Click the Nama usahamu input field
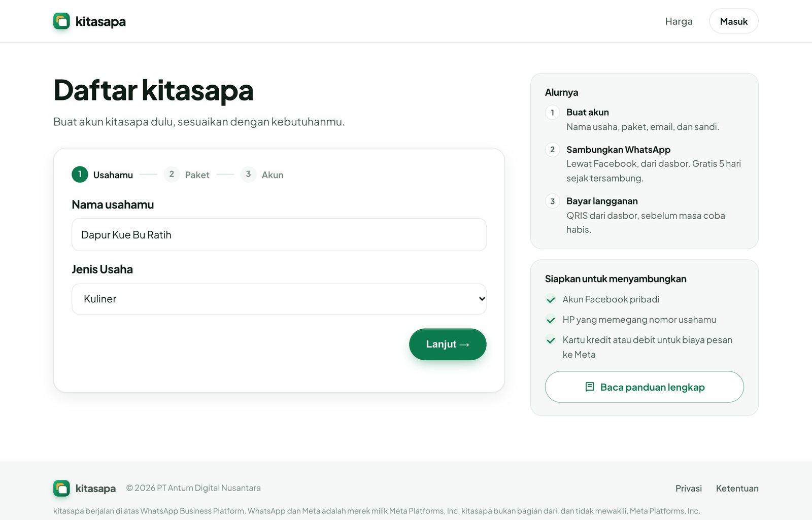This screenshot has height=520, width=812. coord(279,235)
